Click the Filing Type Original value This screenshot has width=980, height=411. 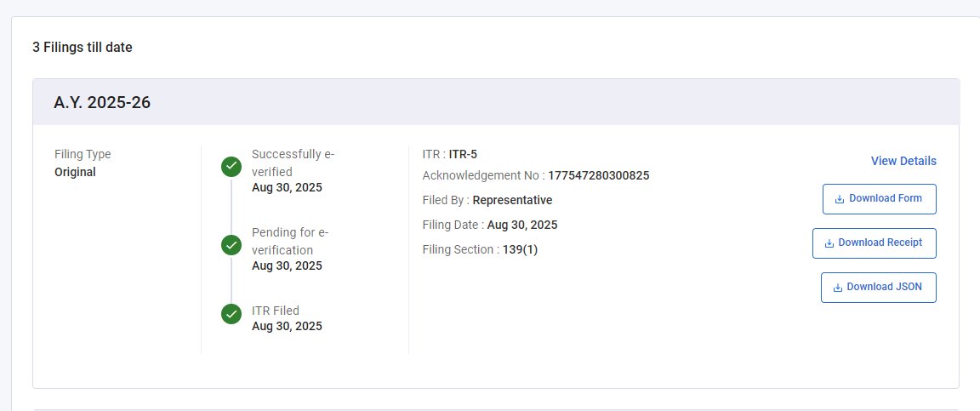(x=75, y=172)
